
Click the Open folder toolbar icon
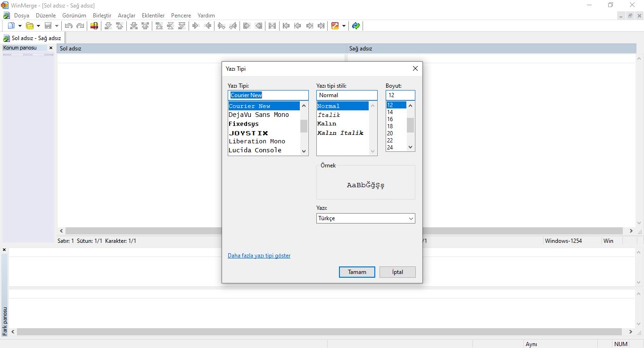point(30,26)
